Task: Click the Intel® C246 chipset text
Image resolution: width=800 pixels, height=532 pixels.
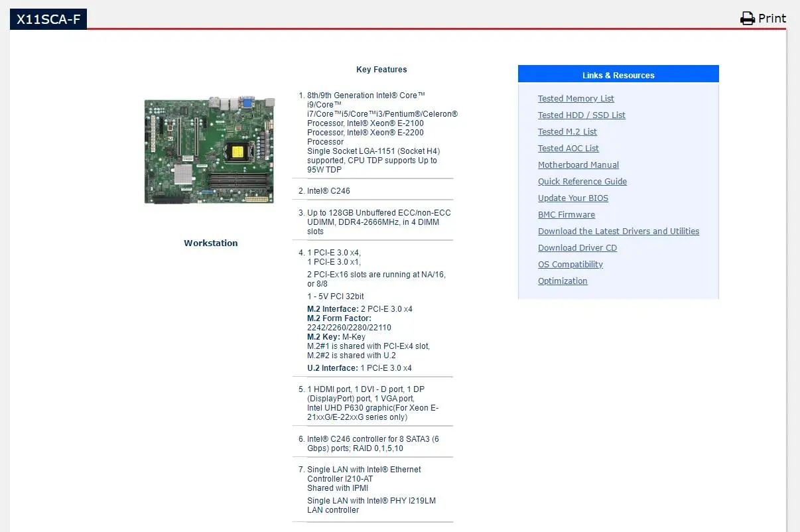Action: 328,191
